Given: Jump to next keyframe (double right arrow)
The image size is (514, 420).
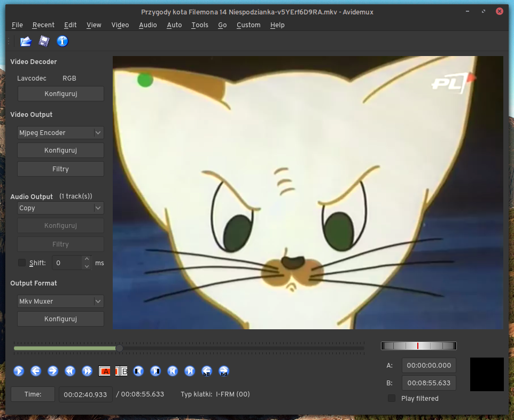Looking at the screenshot, I should [x=87, y=371].
